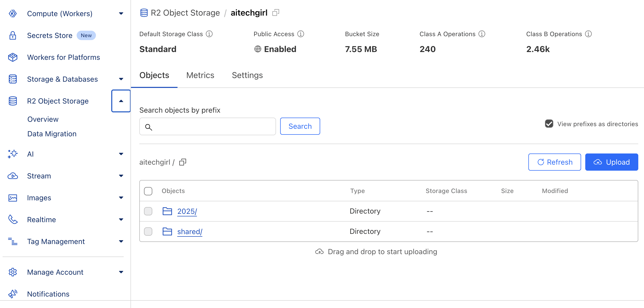The image size is (644, 308).
Task: Click the Storage Class column header
Action: point(446,191)
